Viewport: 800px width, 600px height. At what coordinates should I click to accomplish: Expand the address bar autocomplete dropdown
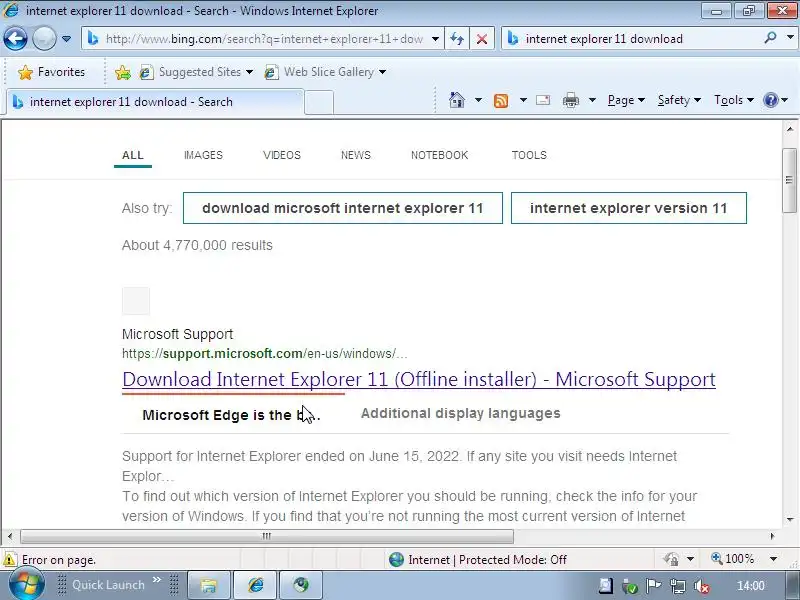435,39
